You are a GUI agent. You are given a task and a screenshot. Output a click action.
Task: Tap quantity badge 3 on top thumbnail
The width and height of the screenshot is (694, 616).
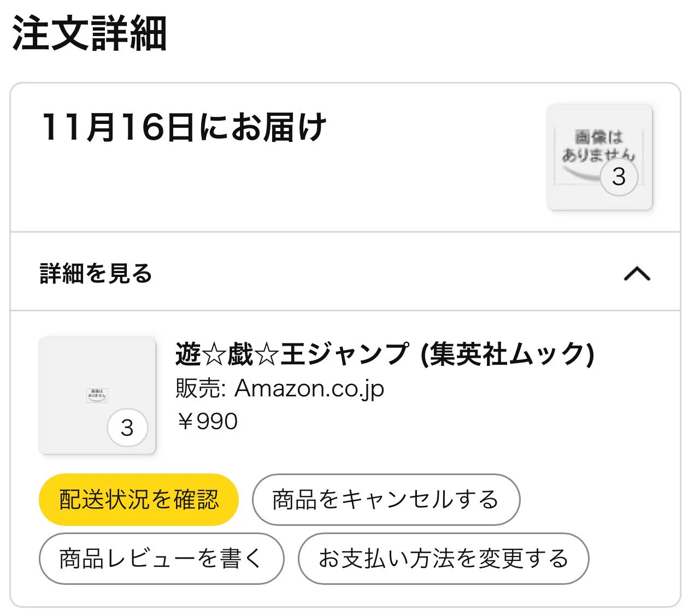point(619,176)
